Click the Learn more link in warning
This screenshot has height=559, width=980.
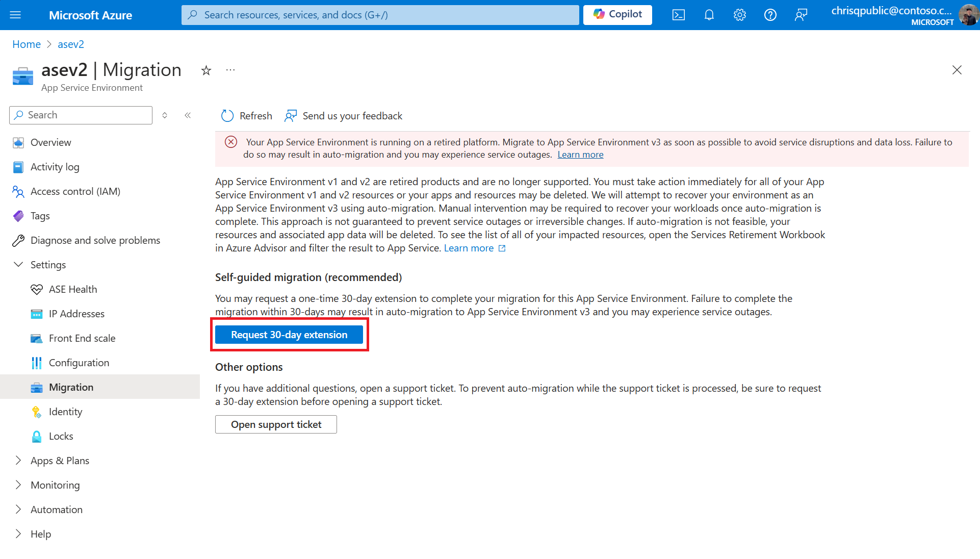coord(580,154)
